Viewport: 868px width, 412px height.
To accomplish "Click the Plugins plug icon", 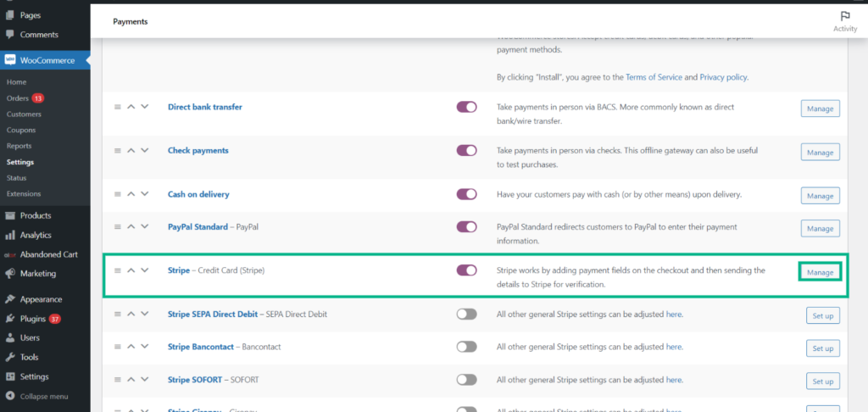I will (x=10, y=319).
